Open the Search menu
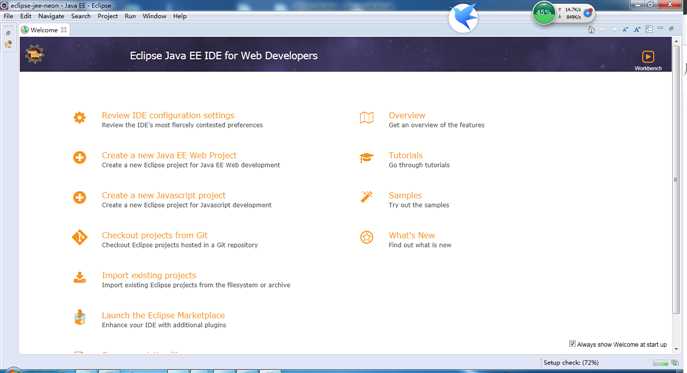This screenshot has width=687, height=373. (x=81, y=16)
